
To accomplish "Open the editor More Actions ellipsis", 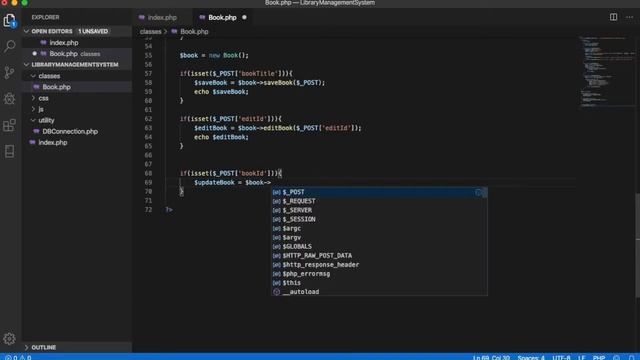I will [629, 17].
